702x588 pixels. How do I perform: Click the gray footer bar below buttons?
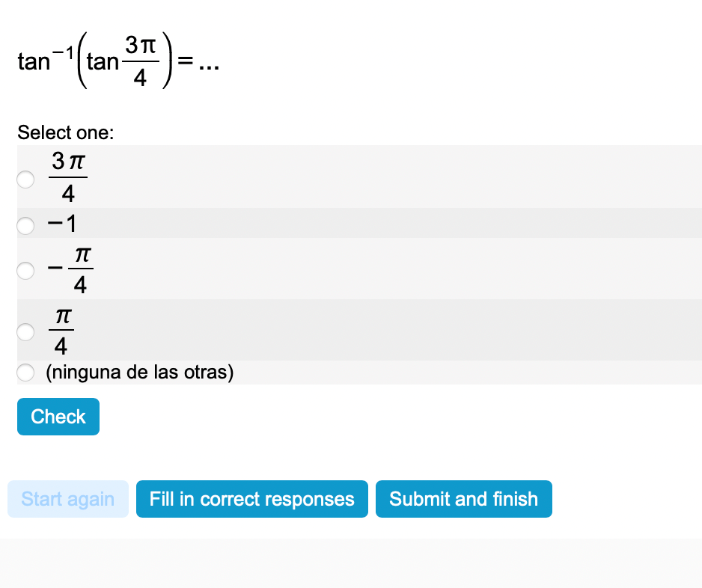pos(351,563)
